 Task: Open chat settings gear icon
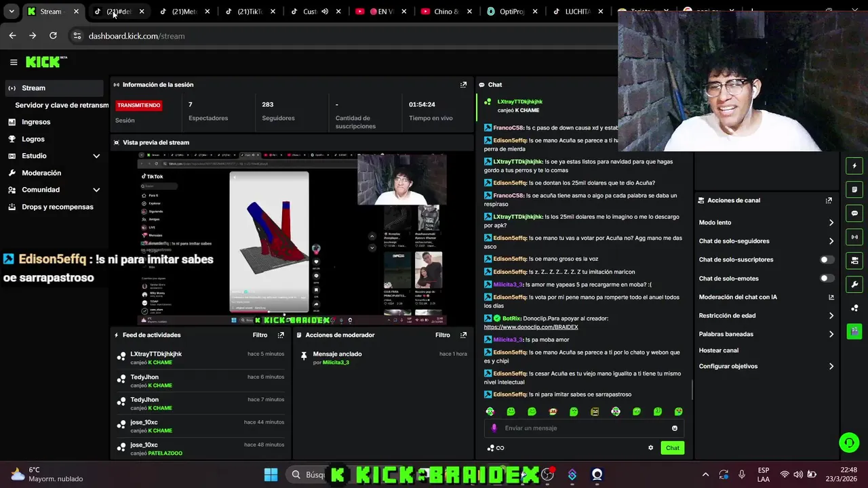651,447
